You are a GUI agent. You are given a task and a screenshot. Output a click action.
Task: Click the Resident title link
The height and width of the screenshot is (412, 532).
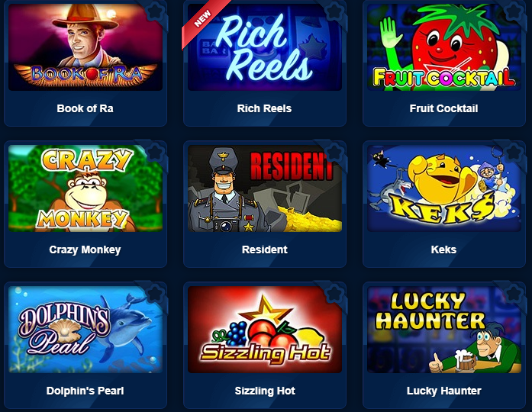(265, 249)
